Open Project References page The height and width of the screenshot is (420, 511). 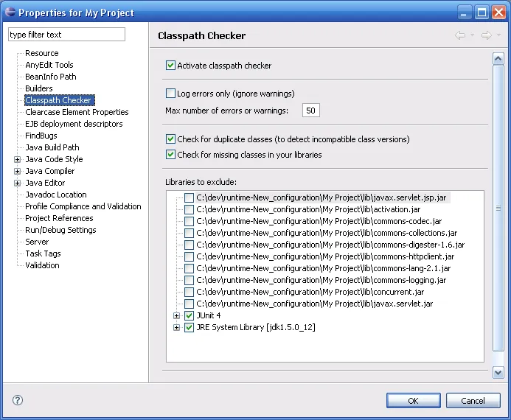click(x=59, y=218)
